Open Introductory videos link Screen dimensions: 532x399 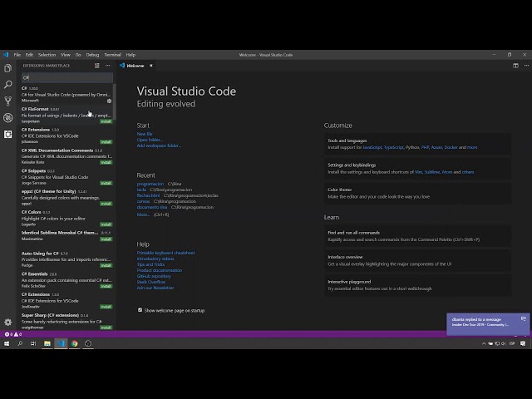click(155, 259)
